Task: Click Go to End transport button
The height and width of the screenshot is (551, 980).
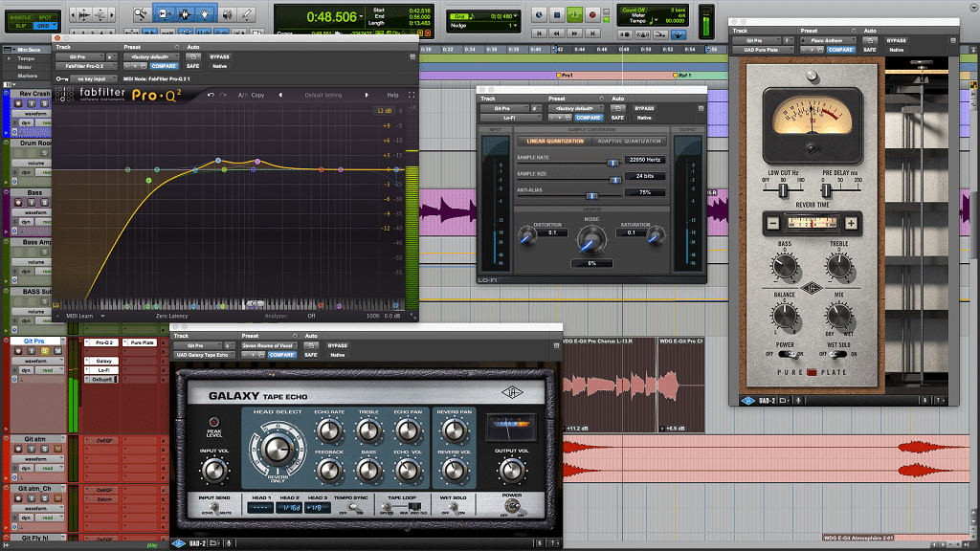Action: pyautogui.click(x=591, y=33)
